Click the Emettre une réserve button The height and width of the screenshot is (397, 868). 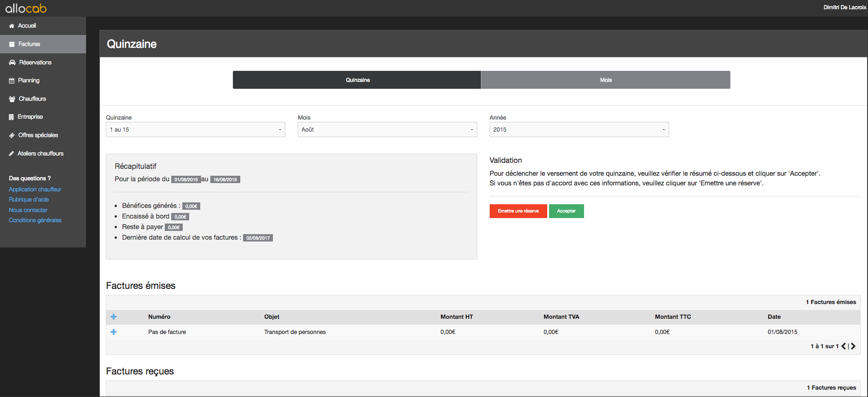tap(518, 211)
